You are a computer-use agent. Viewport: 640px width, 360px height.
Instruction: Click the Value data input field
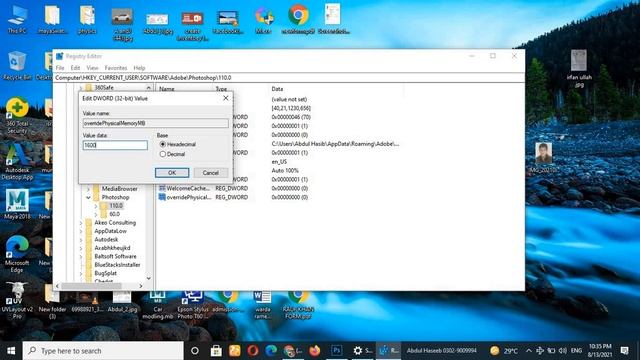115,145
